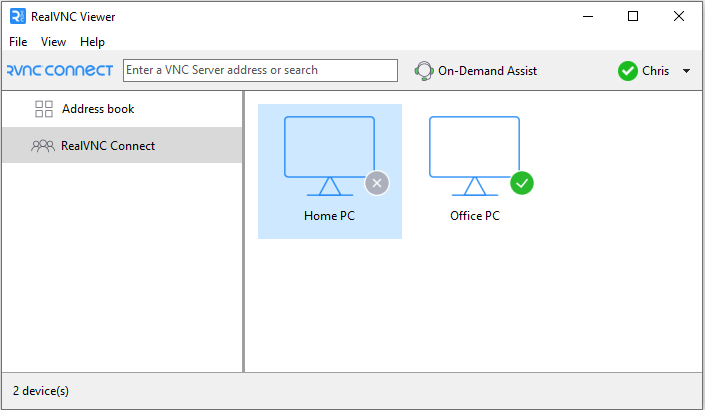Focus the VNC Server address search field
This screenshot has height=410, width=705.
pyautogui.click(x=260, y=71)
